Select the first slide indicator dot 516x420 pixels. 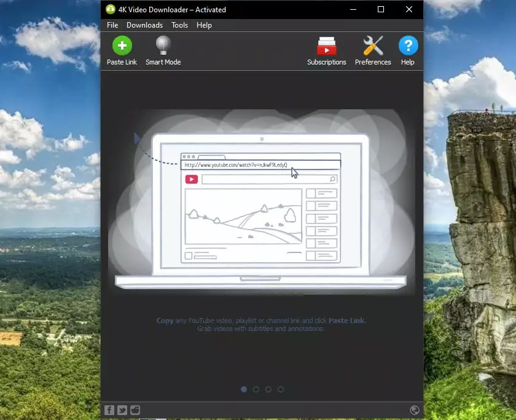pyautogui.click(x=244, y=389)
